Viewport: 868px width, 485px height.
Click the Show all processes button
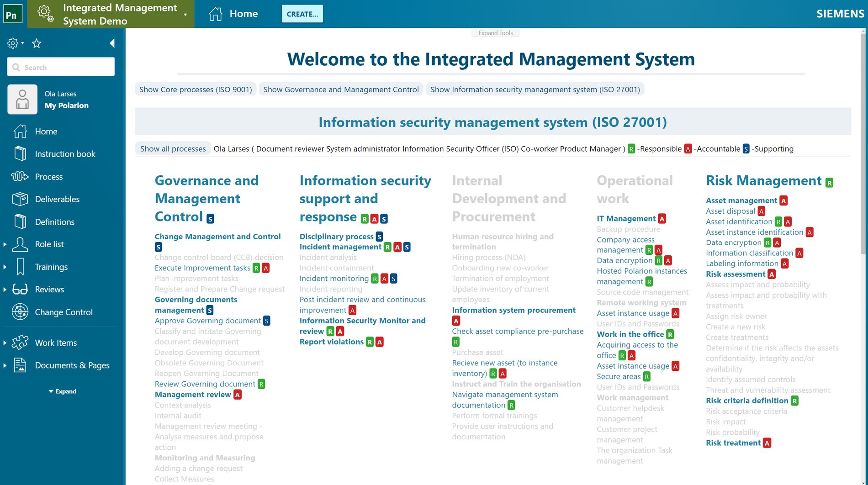click(173, 149)
